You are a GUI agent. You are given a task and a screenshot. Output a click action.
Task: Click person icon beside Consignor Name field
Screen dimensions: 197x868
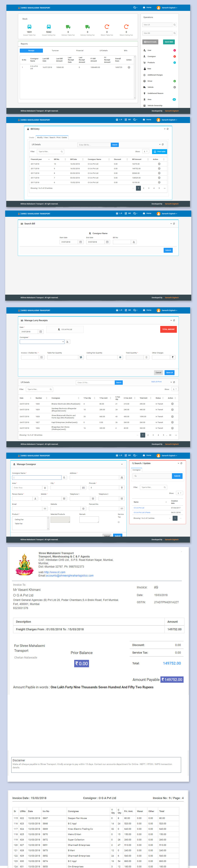[64, 477]
